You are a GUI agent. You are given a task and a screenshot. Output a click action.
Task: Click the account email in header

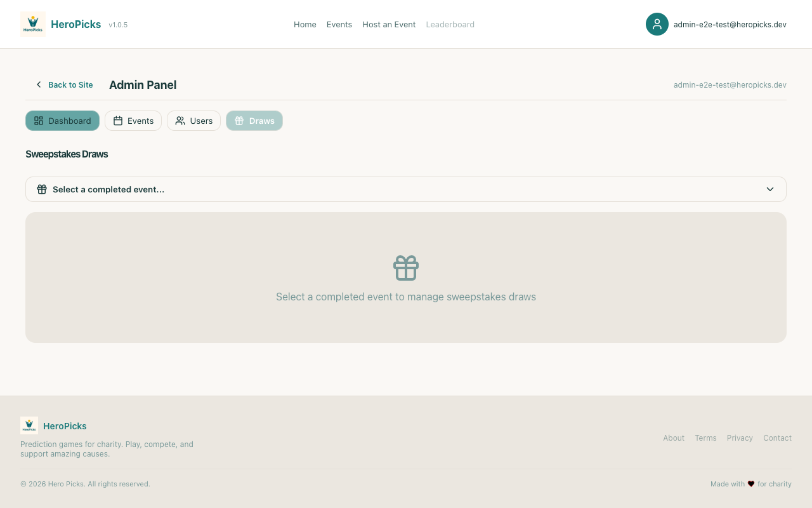tap(730, 24)
